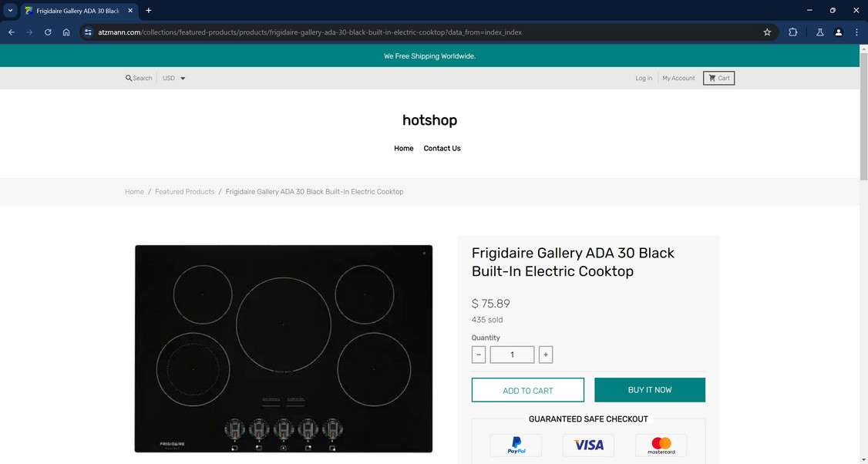The height and width of the screenshot is (464, 868).
Task: Open a new browser tab
Action: point(148,11)
